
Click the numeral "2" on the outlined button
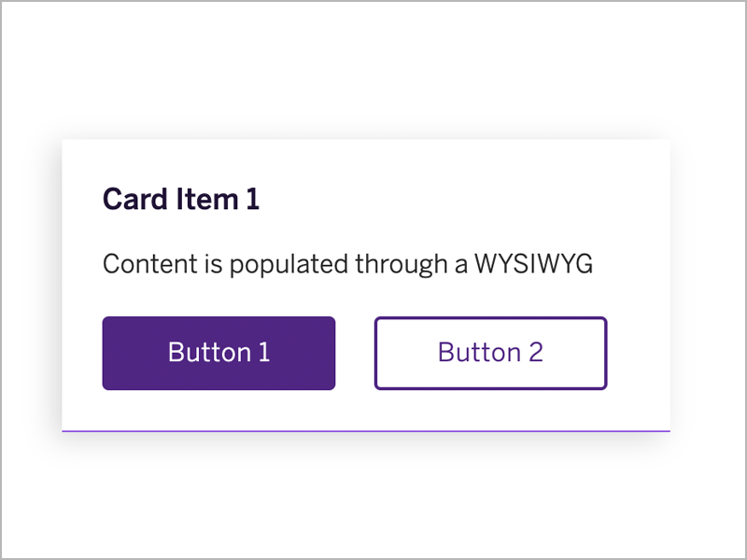coord(535,352)
